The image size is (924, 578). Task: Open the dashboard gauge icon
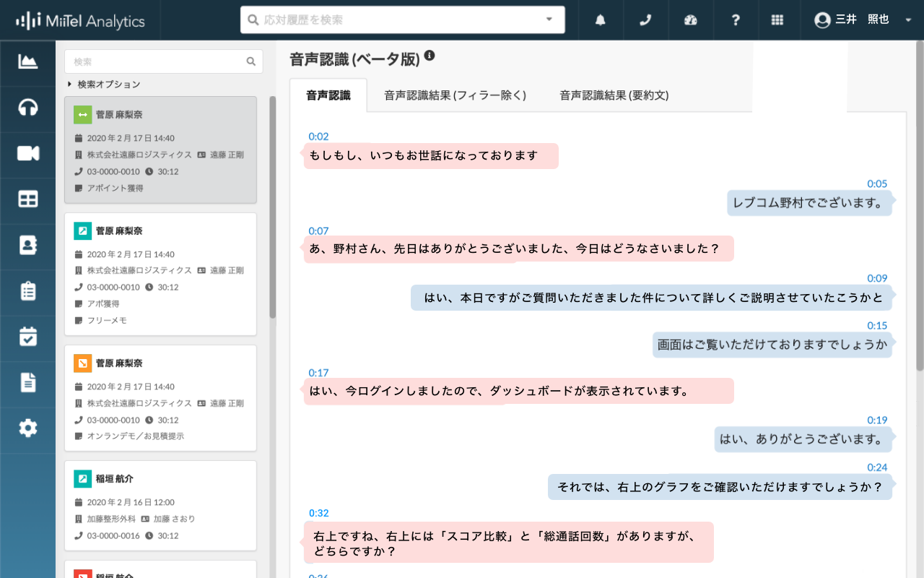691,20
